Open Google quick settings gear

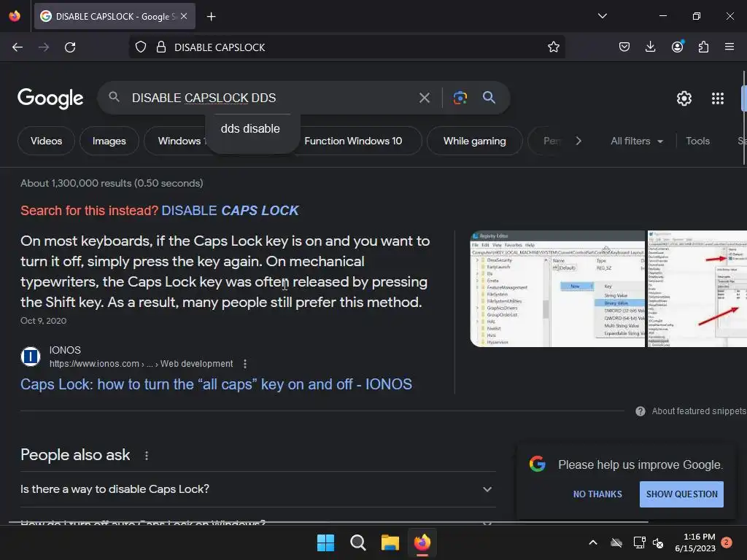click(x=684, y=98)
